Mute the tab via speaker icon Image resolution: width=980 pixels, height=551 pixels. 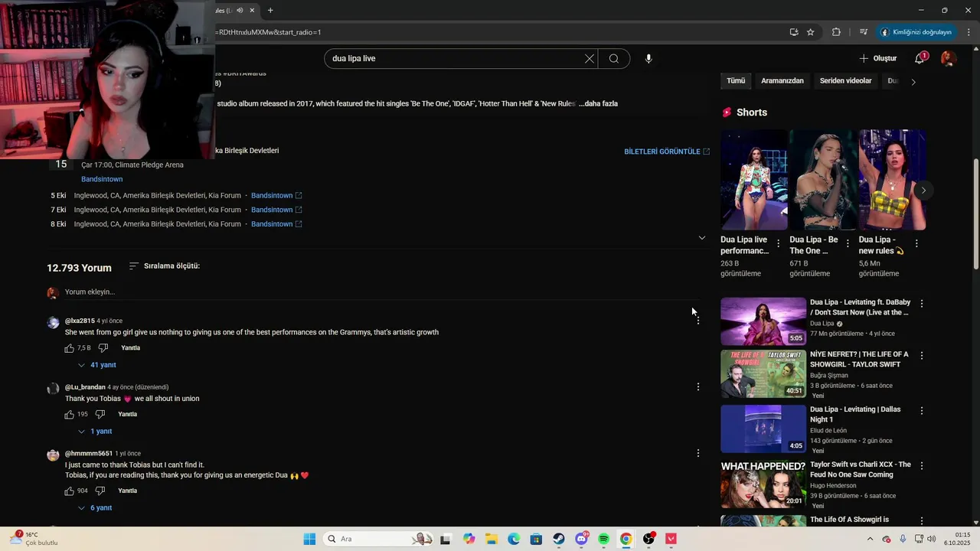[240, 10]
